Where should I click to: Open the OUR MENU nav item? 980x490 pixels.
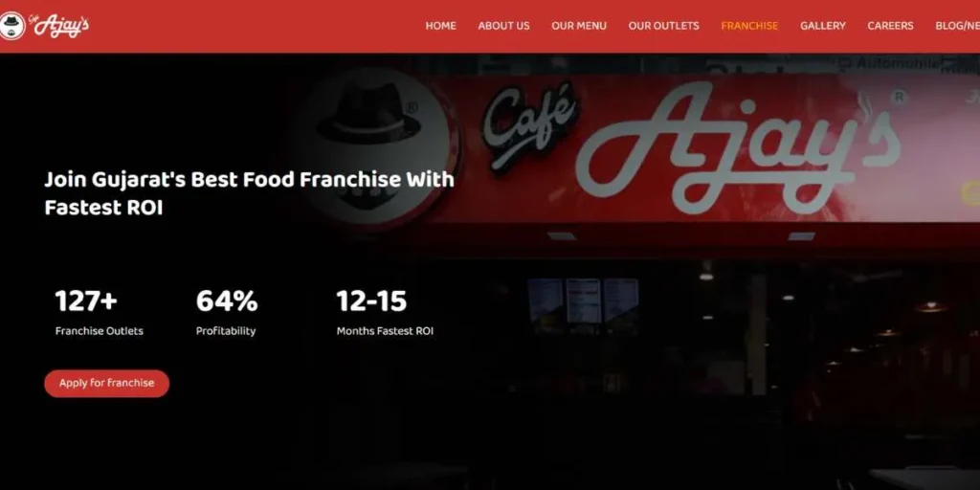(x=579, y=26)
